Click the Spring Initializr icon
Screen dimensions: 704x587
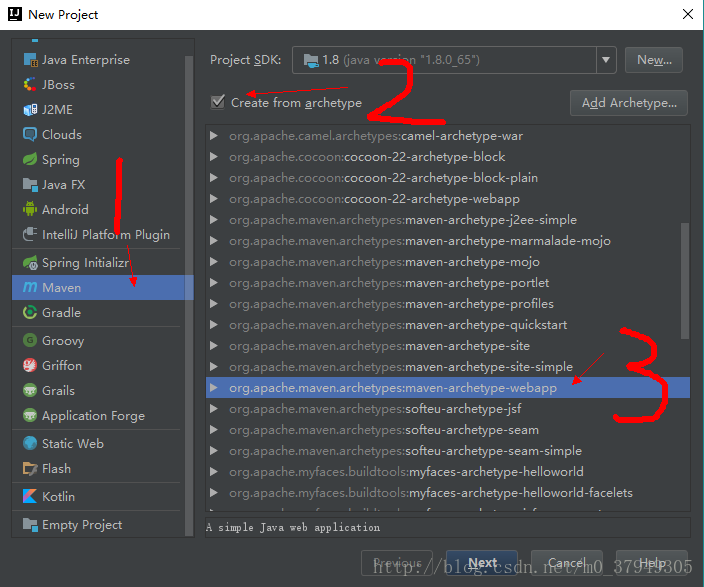[30, 263]
